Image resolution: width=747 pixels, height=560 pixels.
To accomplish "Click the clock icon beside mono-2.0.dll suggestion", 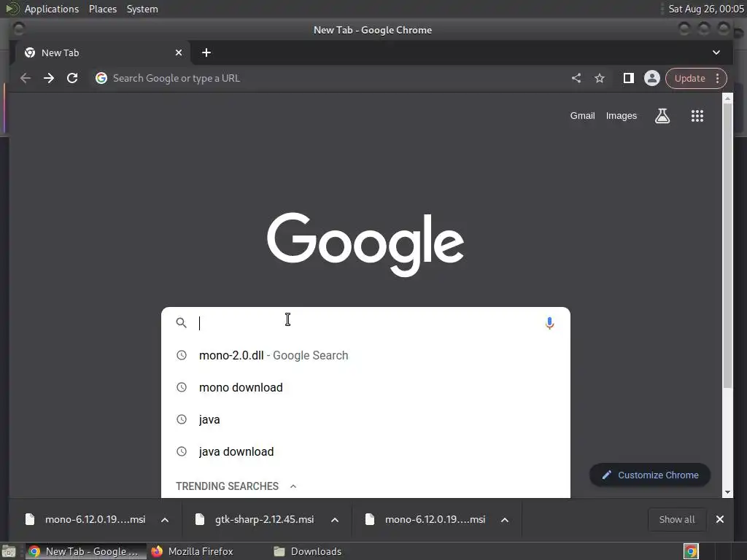I will [182, 355].
